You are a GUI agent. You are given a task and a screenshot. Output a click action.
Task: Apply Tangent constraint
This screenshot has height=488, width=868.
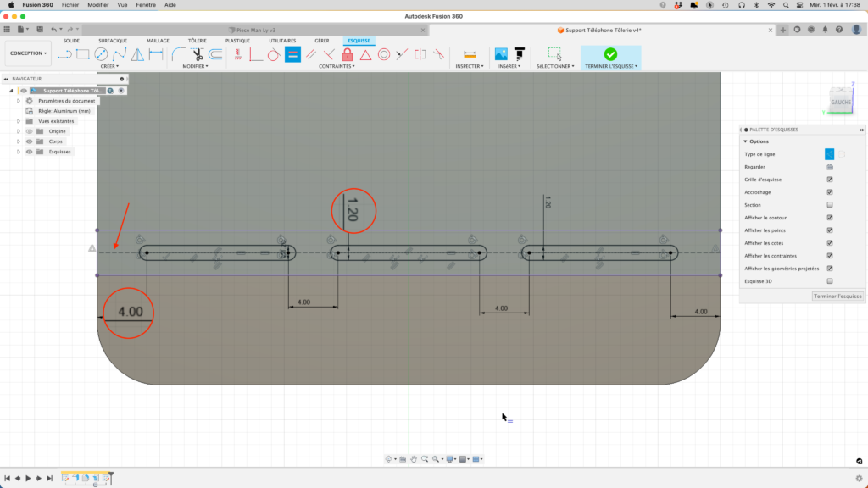click(274, 54)
